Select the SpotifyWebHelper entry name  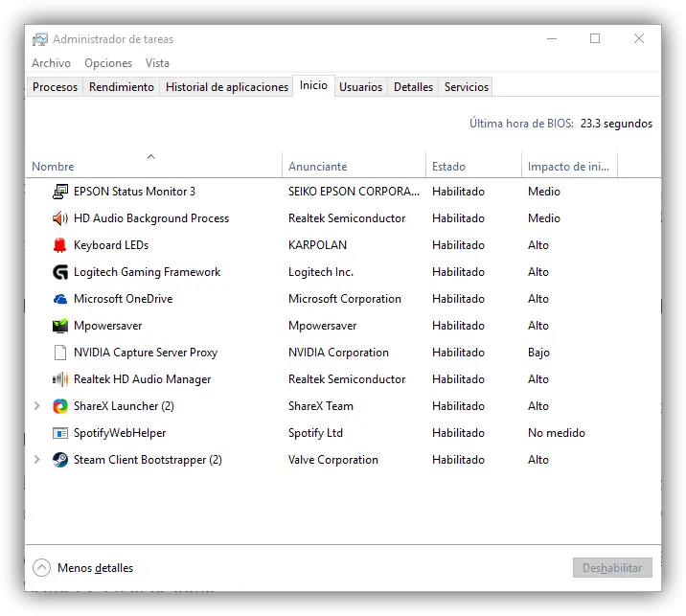tap(120, 433)
